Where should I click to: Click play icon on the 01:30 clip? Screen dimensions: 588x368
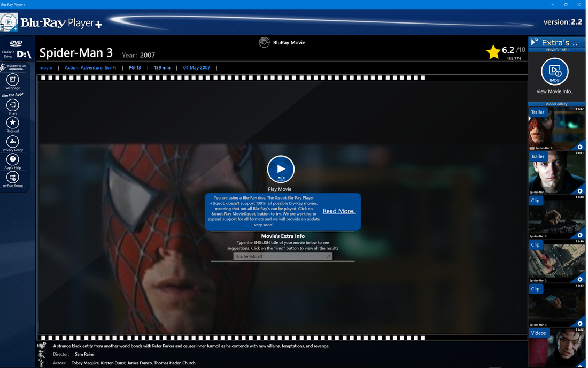tap(580, 235)
